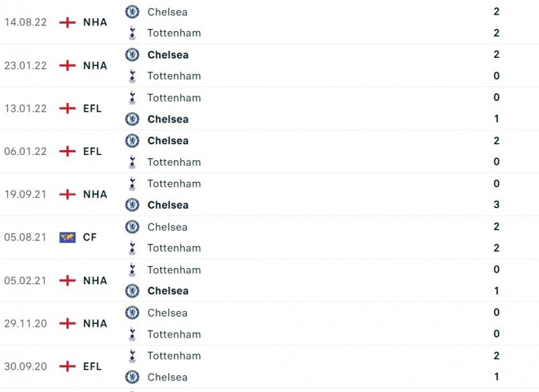Open Chelsea crest in the 19.09.21 match
The image size is (539, 392).
[x=132, y=205]
